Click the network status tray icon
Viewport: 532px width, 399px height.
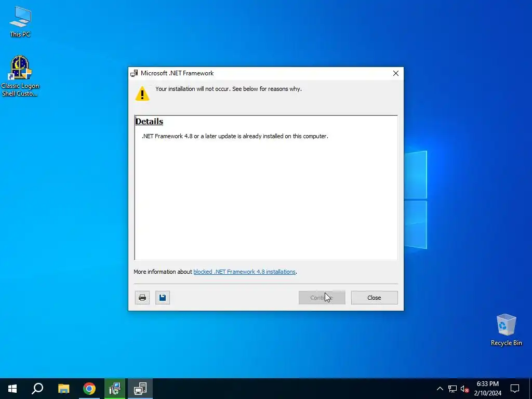coord(453,389)
